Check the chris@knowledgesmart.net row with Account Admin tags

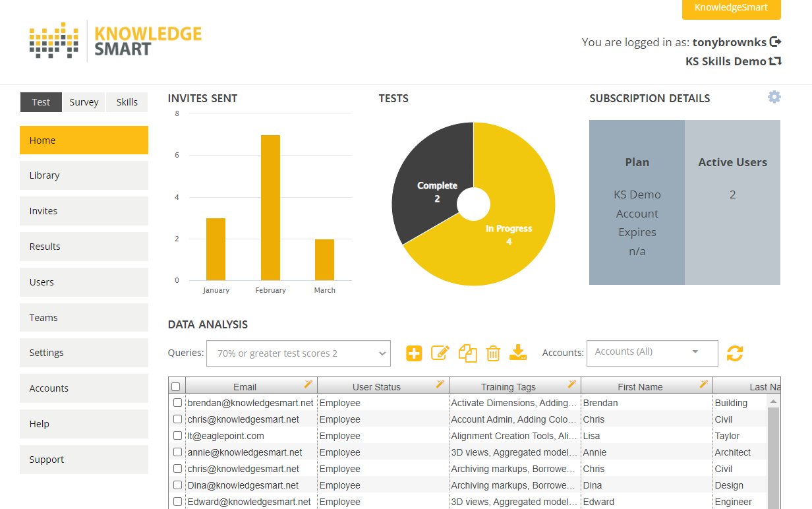(177, 419)
